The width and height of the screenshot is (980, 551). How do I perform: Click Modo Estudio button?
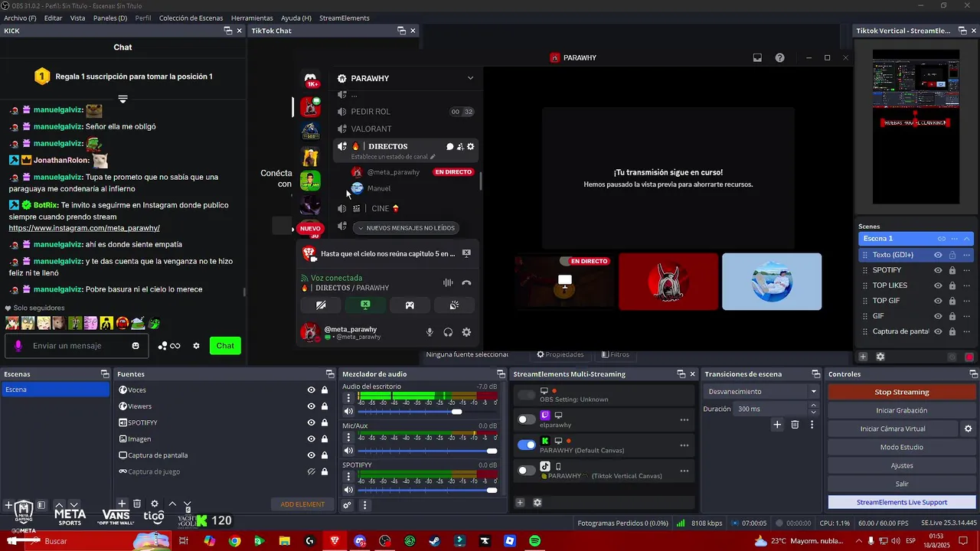(x=902, y=447)
